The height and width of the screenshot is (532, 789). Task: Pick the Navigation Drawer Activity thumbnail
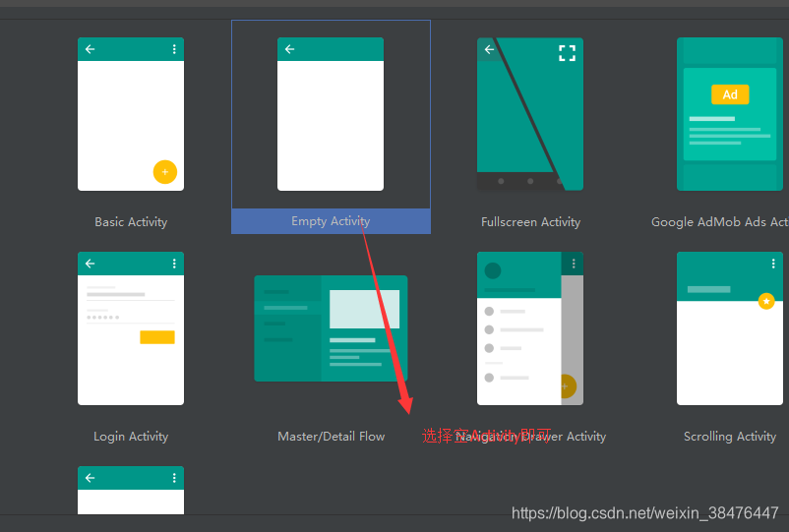[530, 328]
